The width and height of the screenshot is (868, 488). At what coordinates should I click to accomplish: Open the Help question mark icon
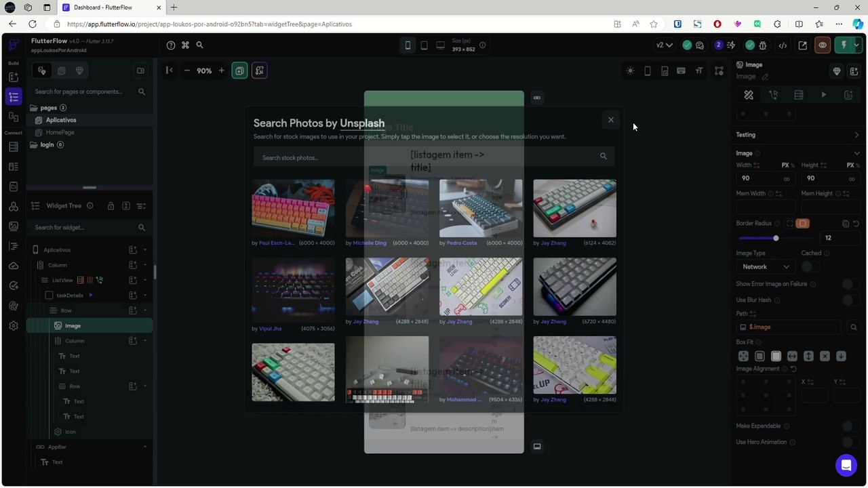coord(171,45)
